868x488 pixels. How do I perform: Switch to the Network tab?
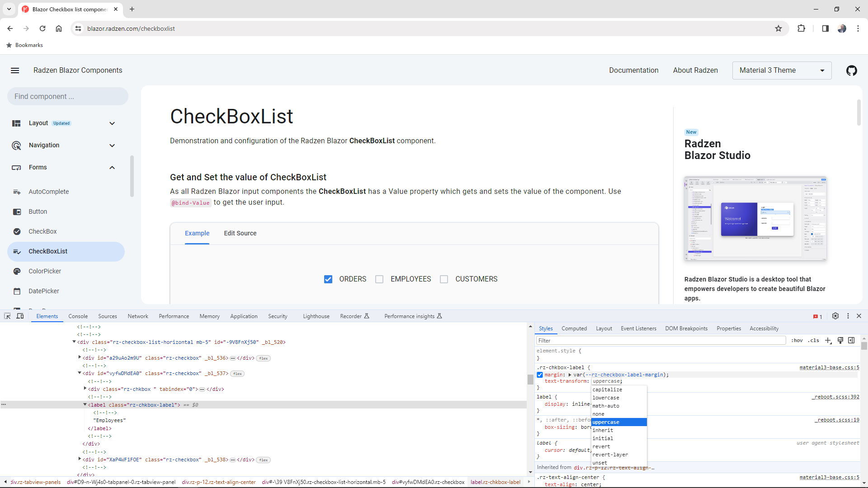click(x=138, y=316)
